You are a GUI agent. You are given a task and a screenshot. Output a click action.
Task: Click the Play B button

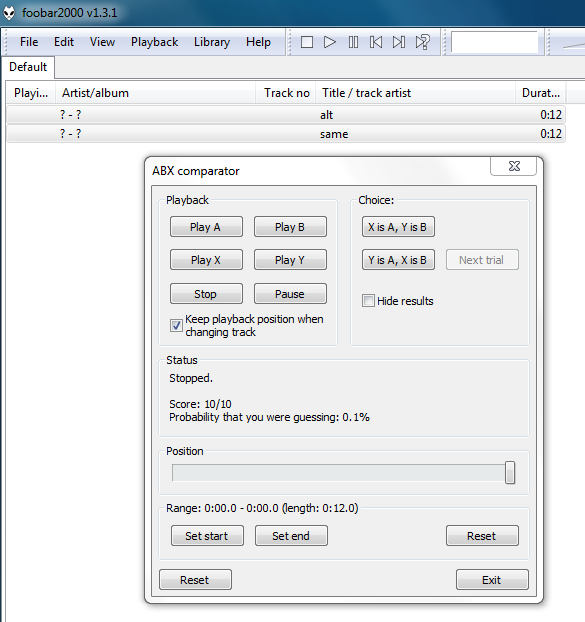[x=290, y=227]
